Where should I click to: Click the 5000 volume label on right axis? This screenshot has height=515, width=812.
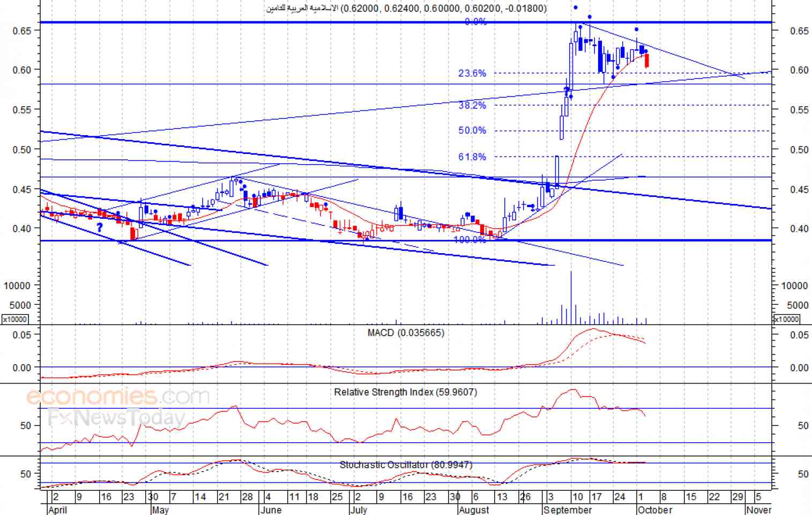[x=798, y=305]
